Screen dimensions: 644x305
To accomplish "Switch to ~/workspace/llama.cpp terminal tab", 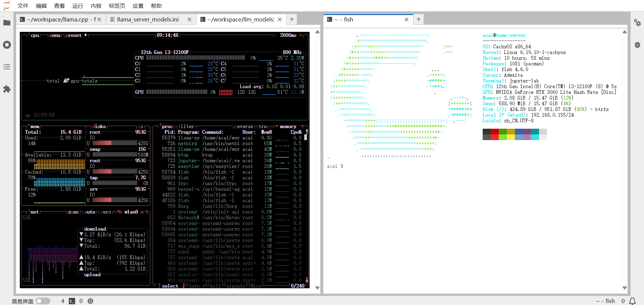I will tap(58, 19).
